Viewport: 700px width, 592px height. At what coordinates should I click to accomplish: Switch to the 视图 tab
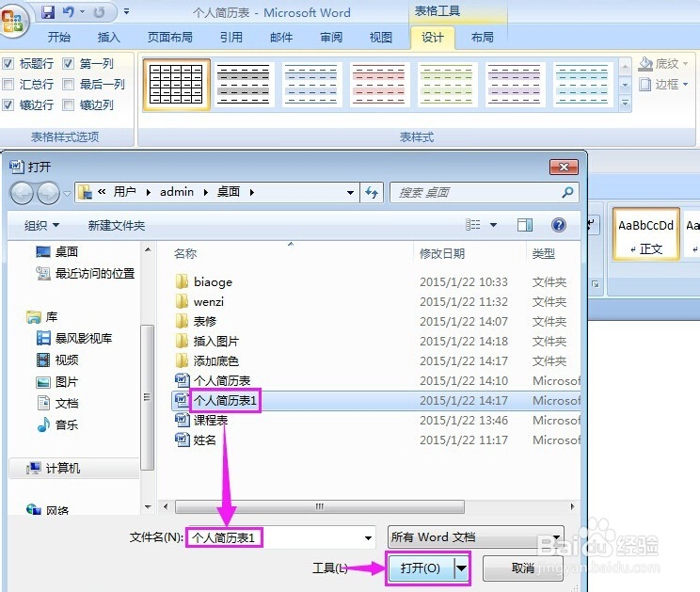[x=380, y=37]
